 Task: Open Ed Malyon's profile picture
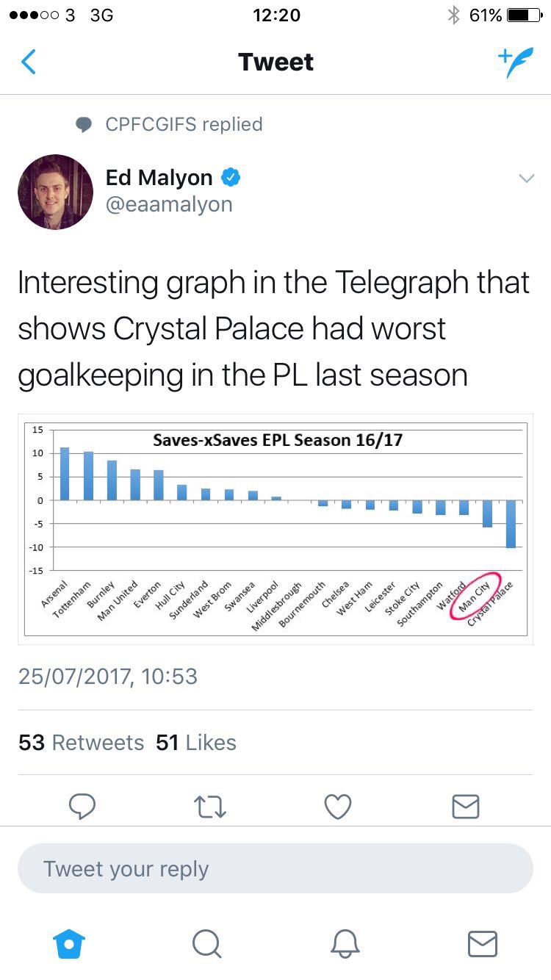[56, 192]
